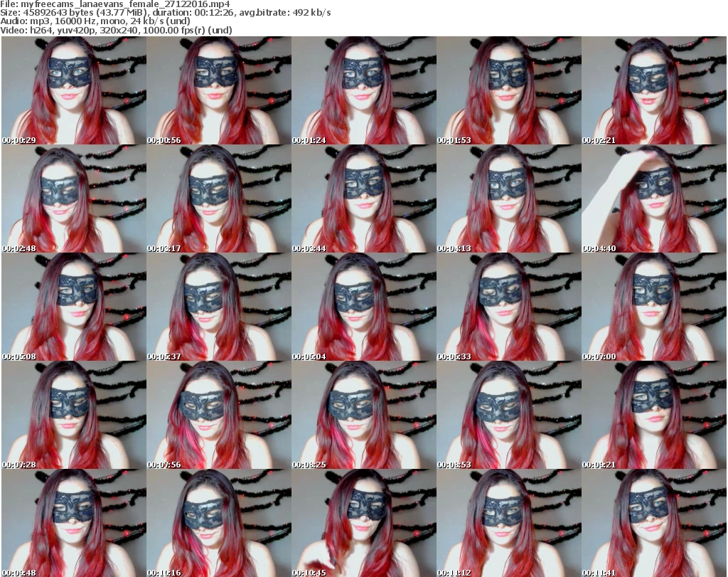Select the thumbnail at 00:08:53

coord(508,415)
